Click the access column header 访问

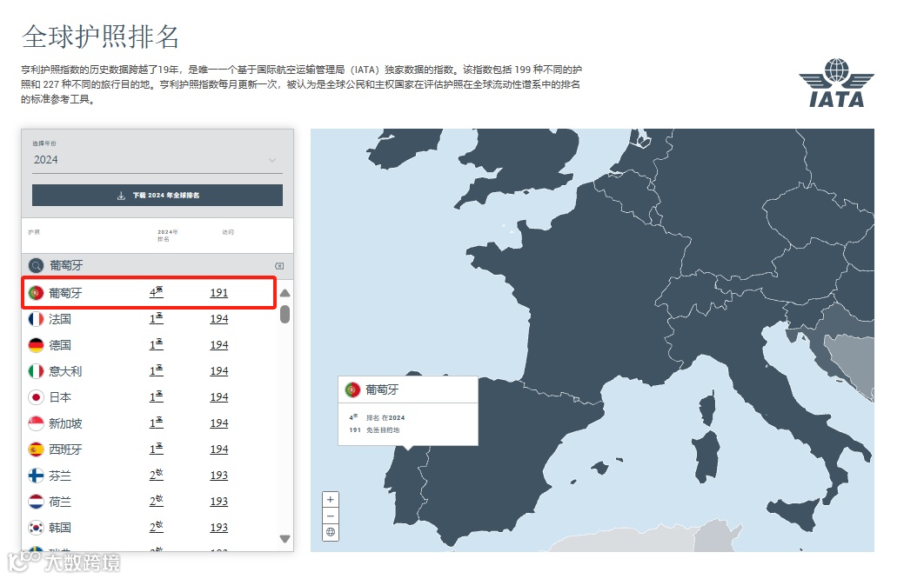point(228,232)
